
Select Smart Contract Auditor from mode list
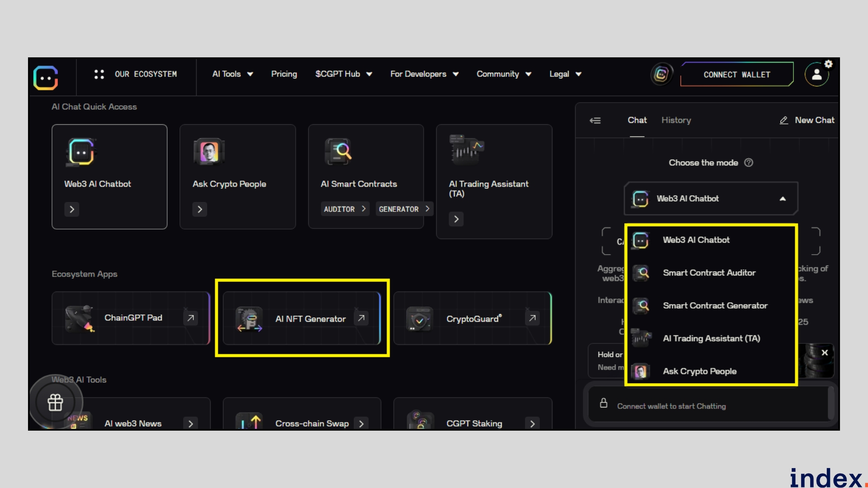click(709, 273)
